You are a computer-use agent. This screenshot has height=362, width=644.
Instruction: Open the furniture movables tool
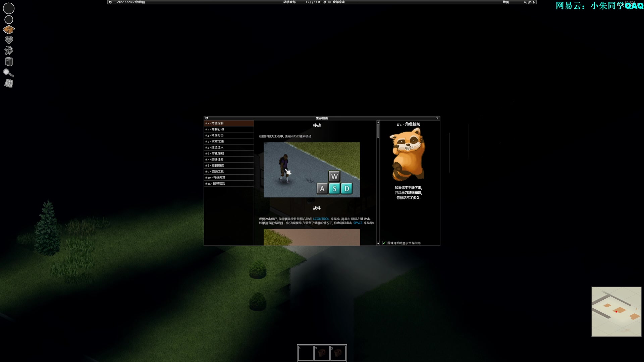click(x=9, y=62)
